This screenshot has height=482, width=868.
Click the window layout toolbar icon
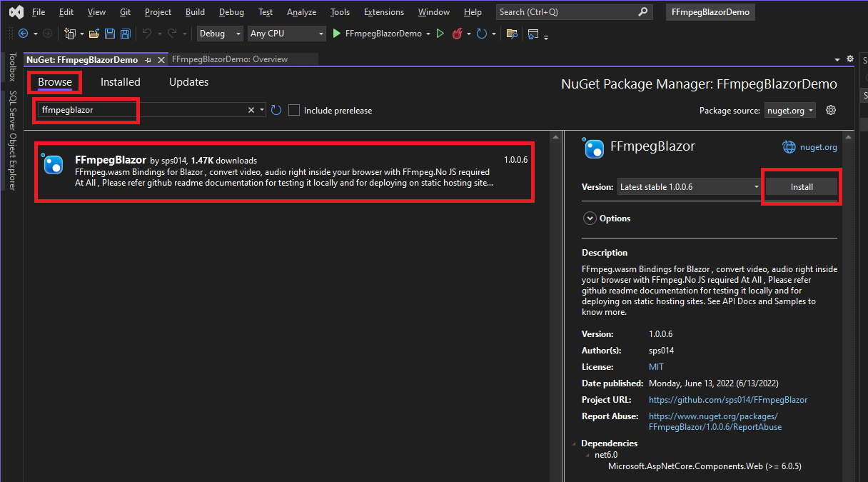tap(533, 34)
